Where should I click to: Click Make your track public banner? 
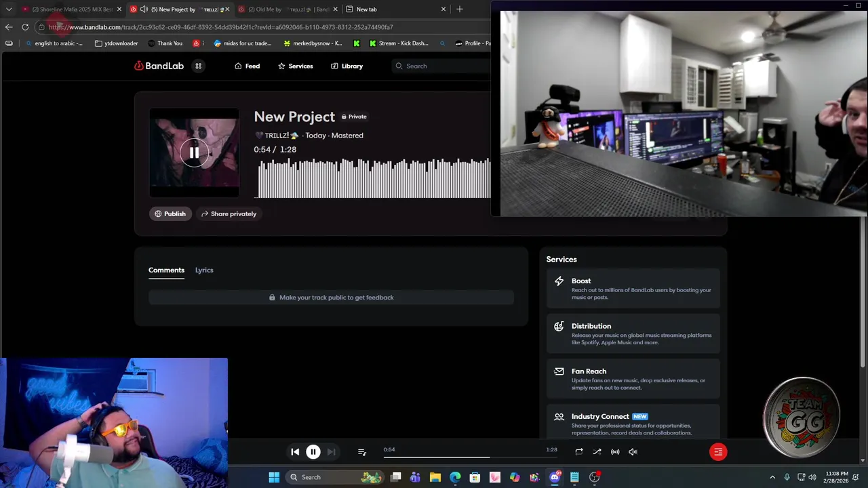[331, 298]
